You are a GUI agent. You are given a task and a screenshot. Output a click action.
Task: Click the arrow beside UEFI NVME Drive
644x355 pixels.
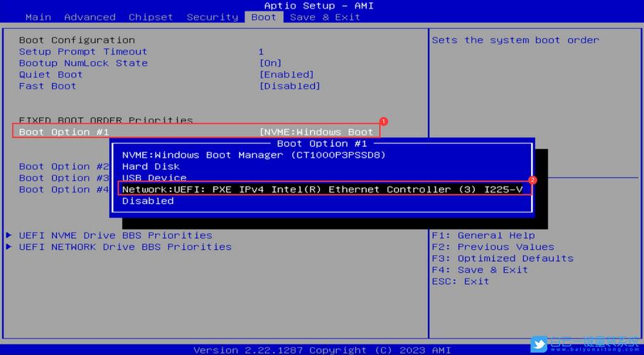click(x=9, y=236)
